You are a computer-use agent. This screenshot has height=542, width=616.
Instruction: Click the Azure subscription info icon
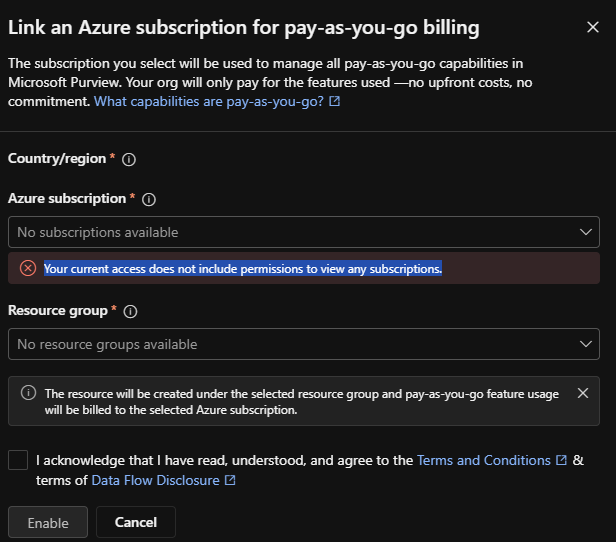[149, 200]
